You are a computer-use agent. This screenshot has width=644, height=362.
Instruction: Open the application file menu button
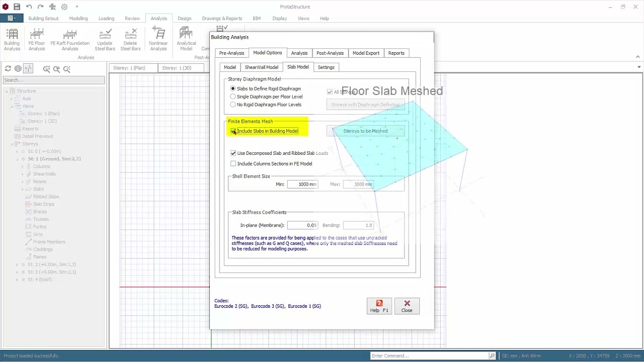[12, 18]
